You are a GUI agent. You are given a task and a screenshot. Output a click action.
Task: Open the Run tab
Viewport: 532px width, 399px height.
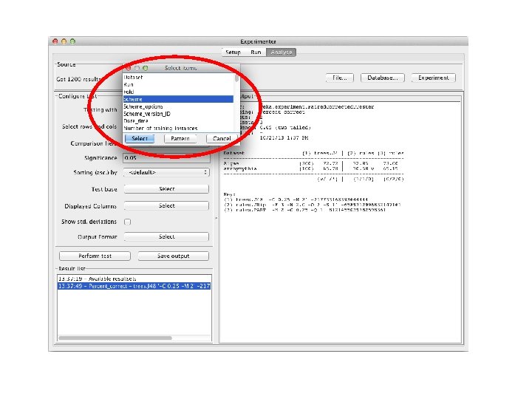256,52
